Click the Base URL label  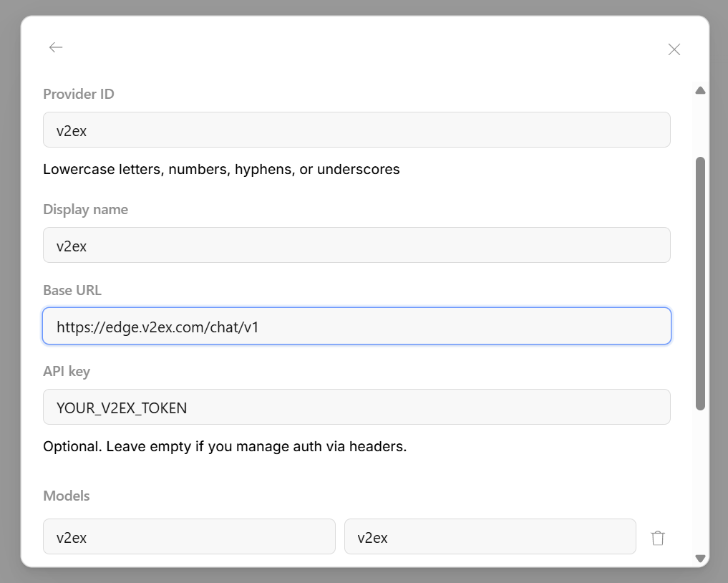tap(72, 290)
